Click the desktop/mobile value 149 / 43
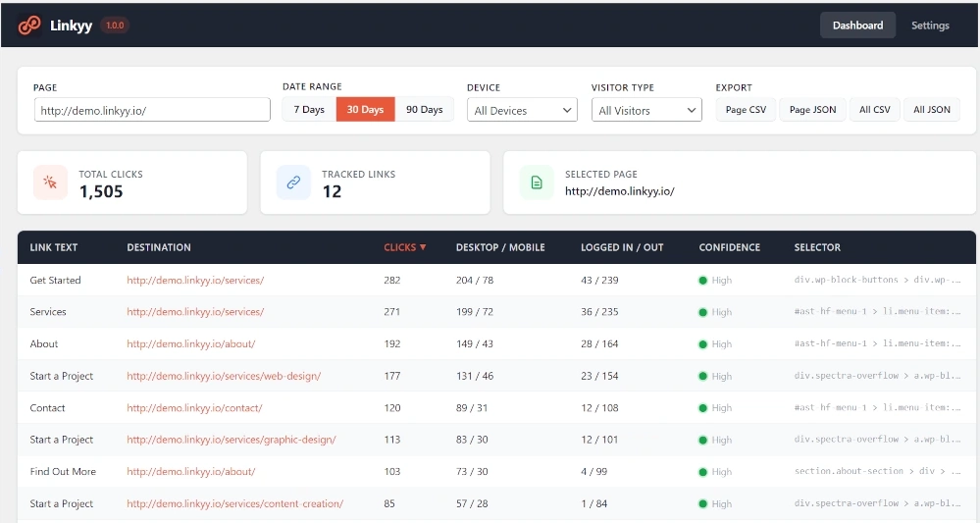 click(x=475, y=343)
